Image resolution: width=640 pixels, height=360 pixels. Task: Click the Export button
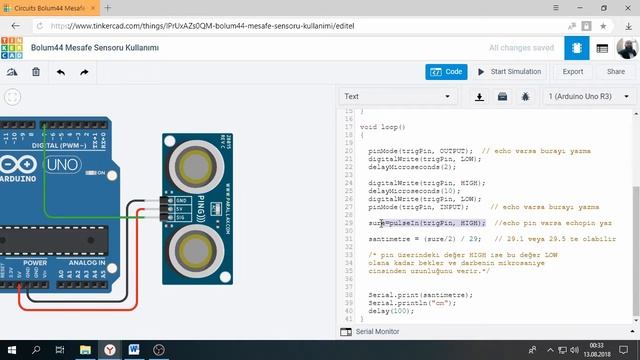pos(573,72)
